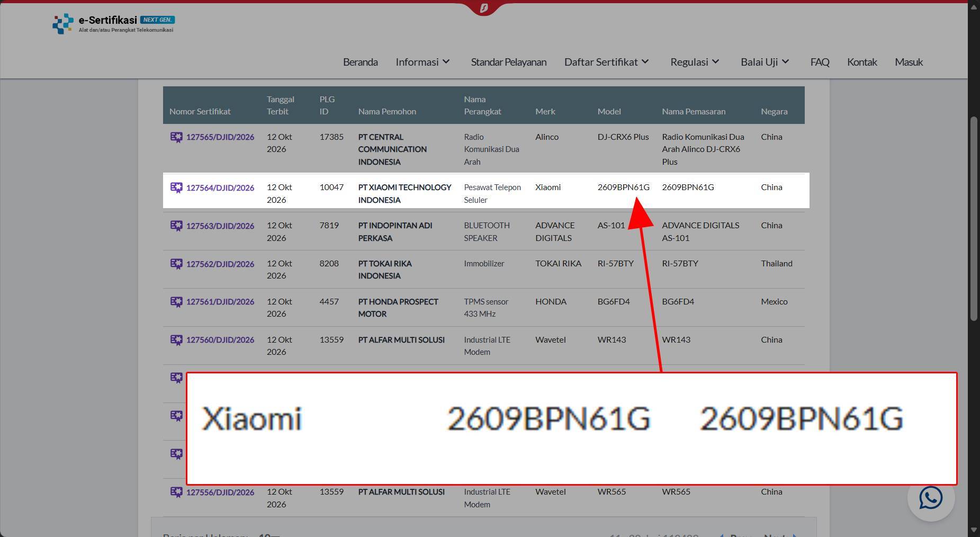This screenshot has width=980, height=537.
Task: Open certificate icon for 127561/DJID/2026
Action: coord(176,302)
